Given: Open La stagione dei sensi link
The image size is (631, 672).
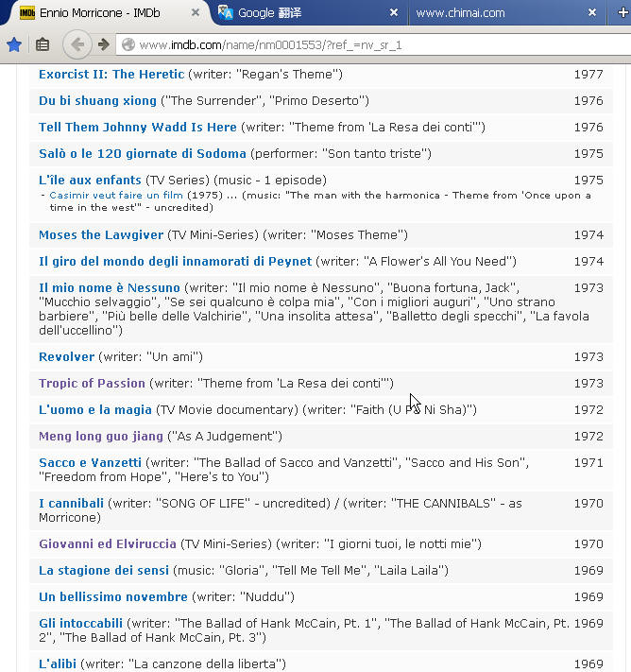Looking at the screenshot, I should tap(104, 571).
